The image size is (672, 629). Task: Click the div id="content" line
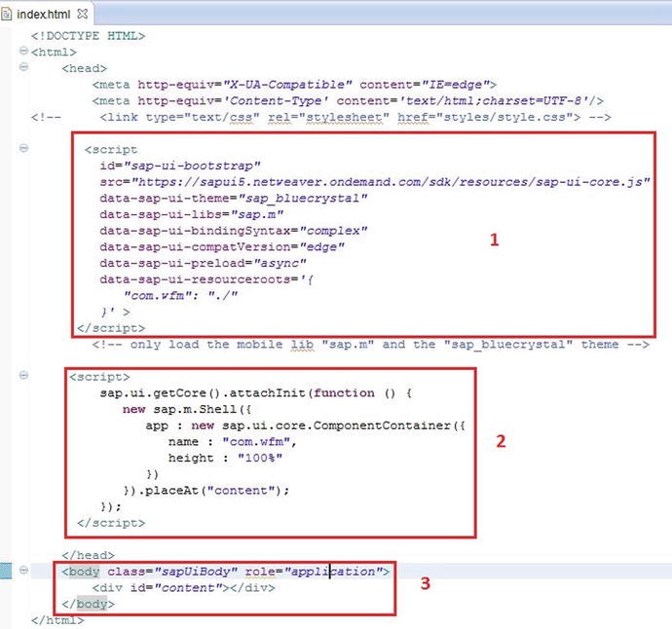coord(184,588)
